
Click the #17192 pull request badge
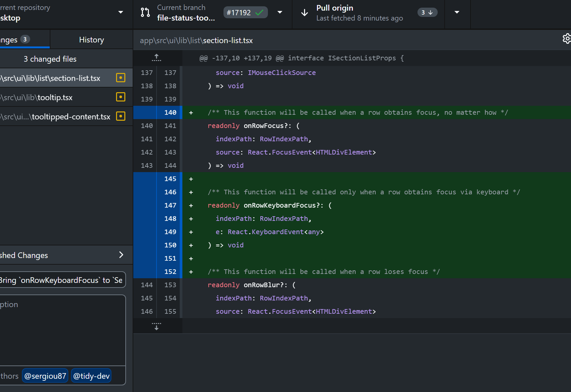coord(245,13)
